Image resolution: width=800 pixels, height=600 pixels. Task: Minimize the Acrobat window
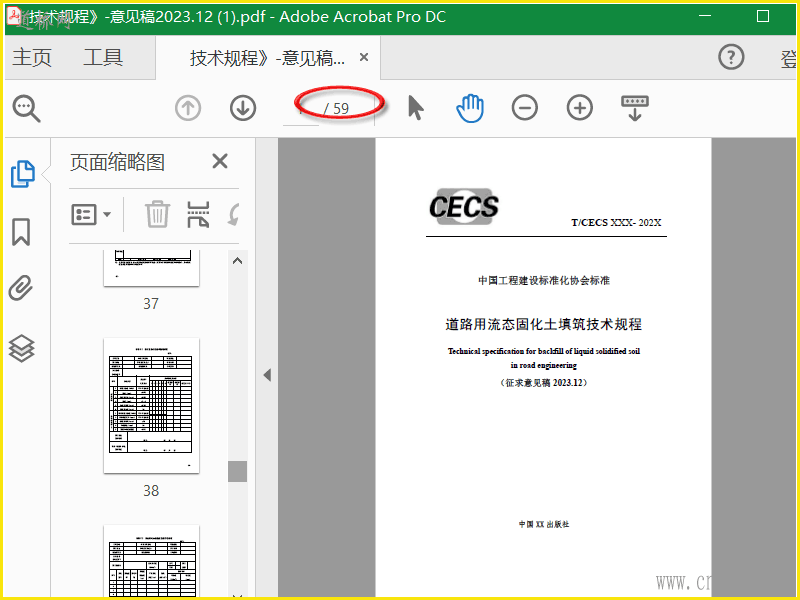point(705,16)
